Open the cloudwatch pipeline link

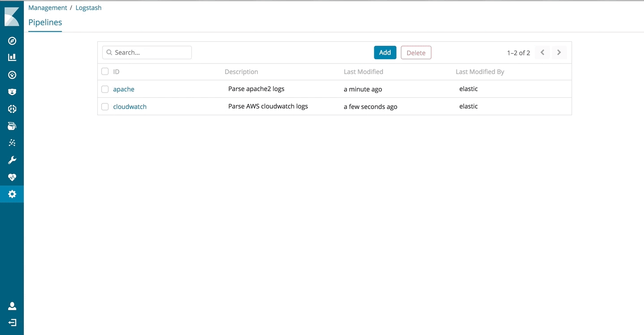[130, 107]
